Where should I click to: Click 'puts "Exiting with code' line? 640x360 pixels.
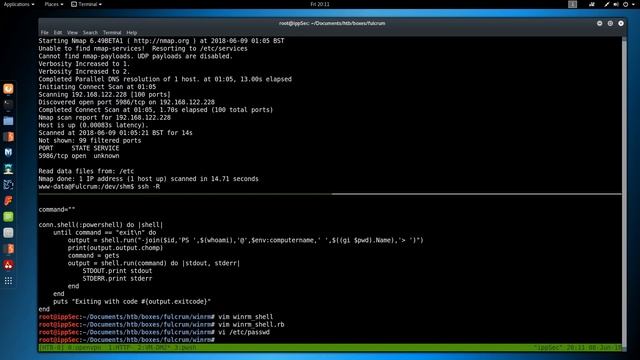(132, 302)
